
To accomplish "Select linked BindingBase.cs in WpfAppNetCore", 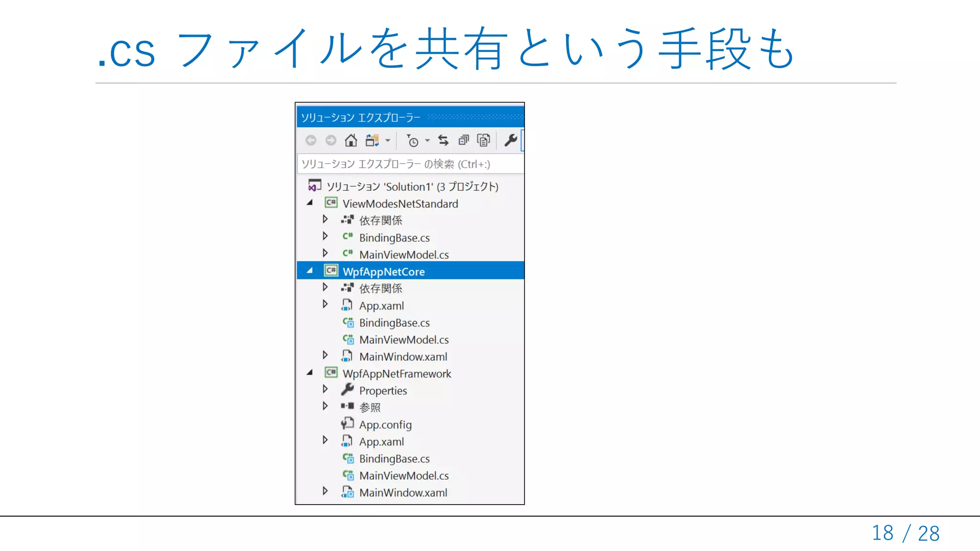I will click(394, 323).
